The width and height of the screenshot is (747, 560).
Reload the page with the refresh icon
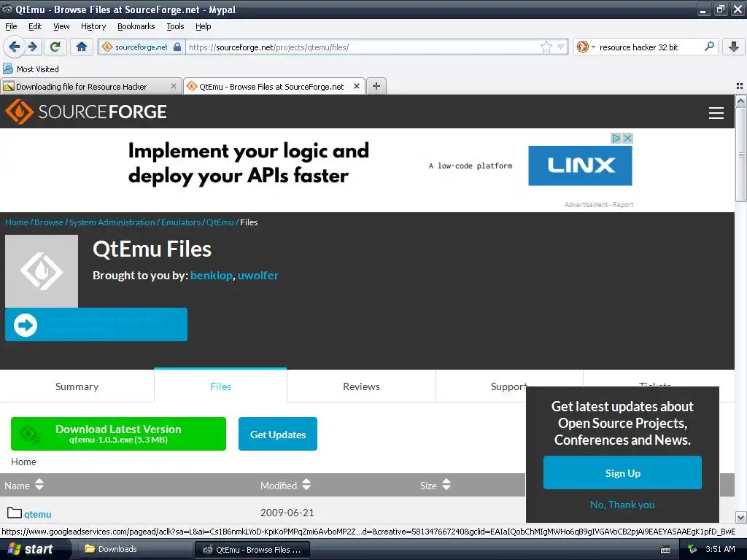point(55,47)
